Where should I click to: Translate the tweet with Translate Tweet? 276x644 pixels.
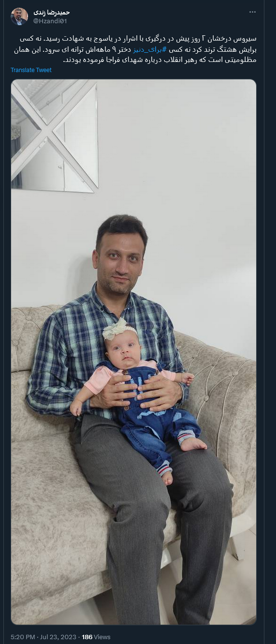pos(31,70)
